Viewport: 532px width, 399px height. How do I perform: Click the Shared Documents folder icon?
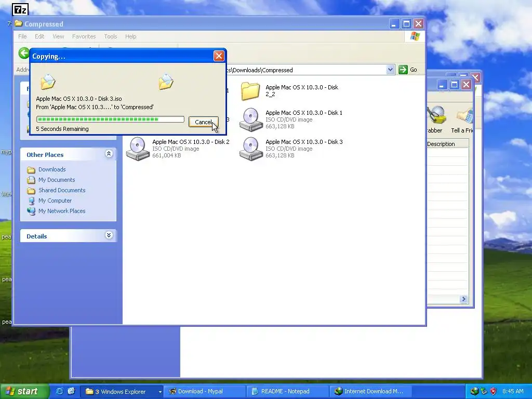point(31,190)
